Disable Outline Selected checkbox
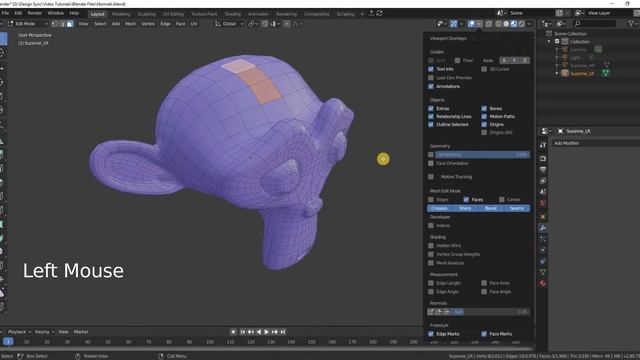 coord(431,124)
